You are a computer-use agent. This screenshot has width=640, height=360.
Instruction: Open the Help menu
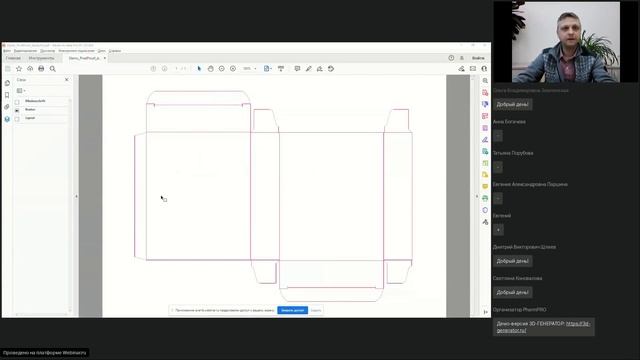pyautogui.click(x=115, y=51)
